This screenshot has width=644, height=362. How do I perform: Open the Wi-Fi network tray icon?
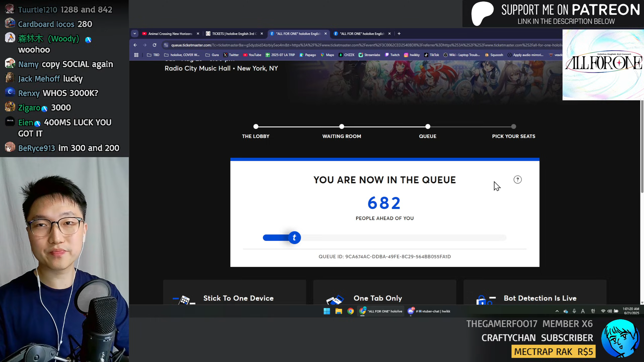(603, 311)
